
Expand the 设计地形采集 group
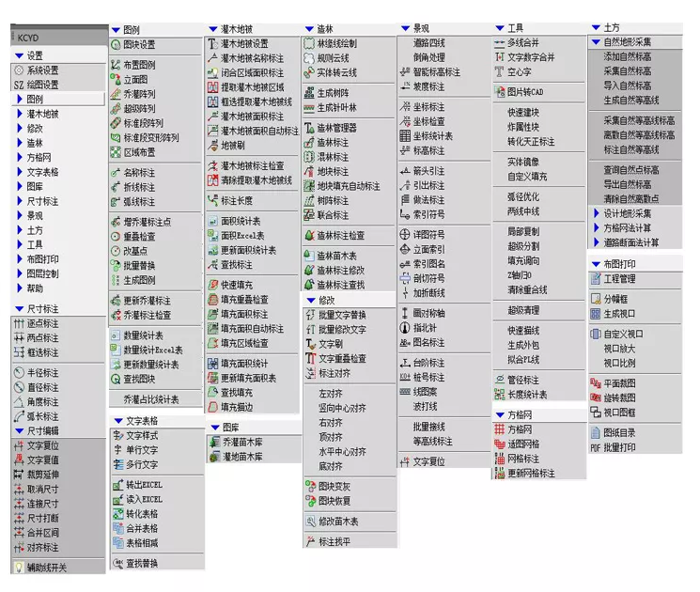click(x=597, y=213)
